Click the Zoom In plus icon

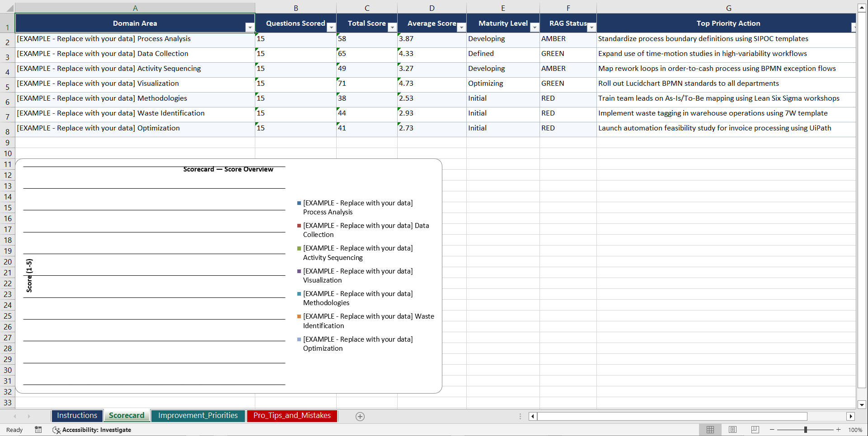(839, 430)
